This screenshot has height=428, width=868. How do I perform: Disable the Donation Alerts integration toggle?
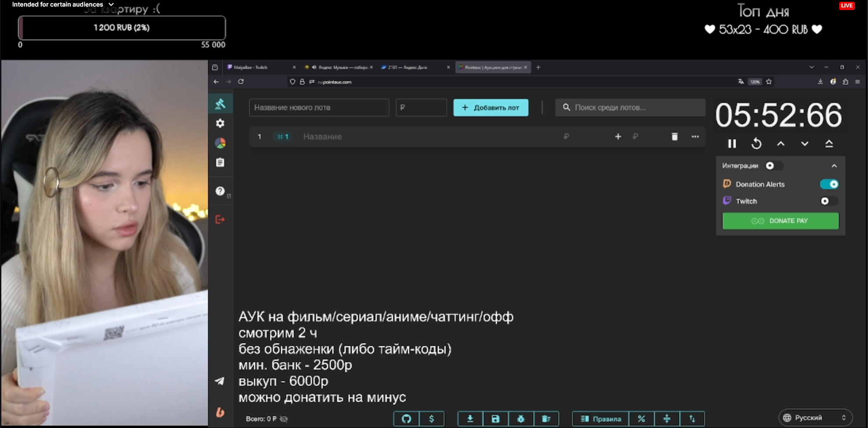coord(829,184)
